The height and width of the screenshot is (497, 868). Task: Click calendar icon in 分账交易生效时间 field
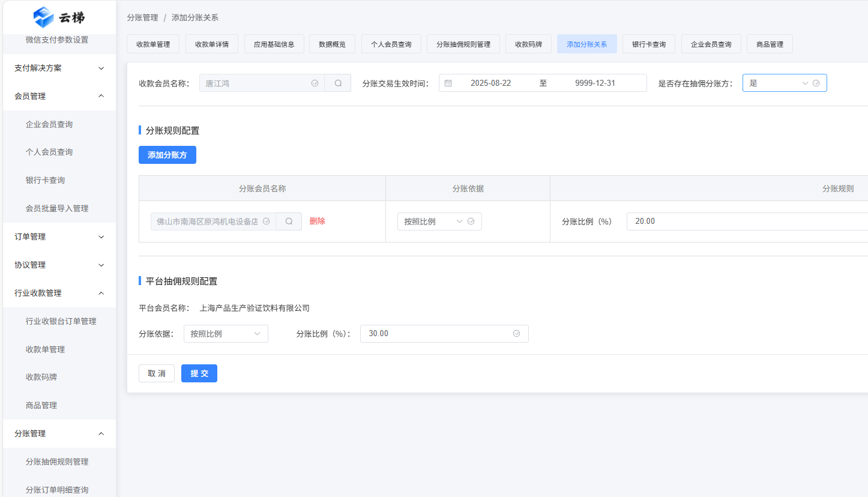coord(448,83)
